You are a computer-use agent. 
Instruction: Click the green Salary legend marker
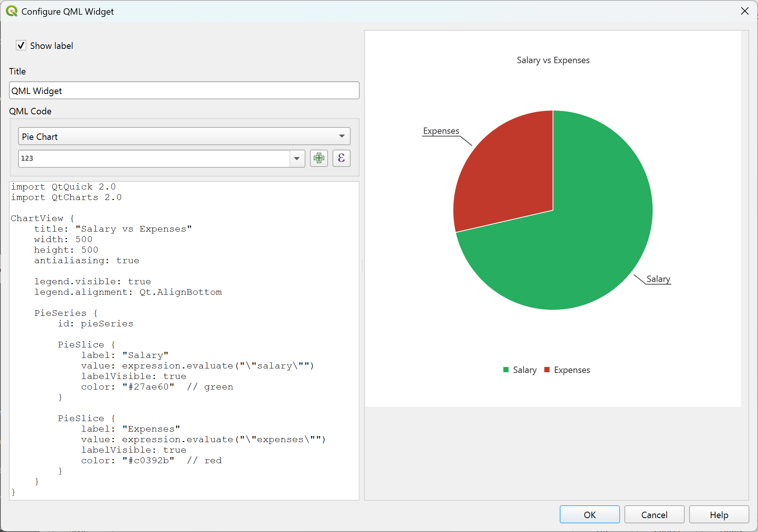pyautogui.click(x=506, y=370)
